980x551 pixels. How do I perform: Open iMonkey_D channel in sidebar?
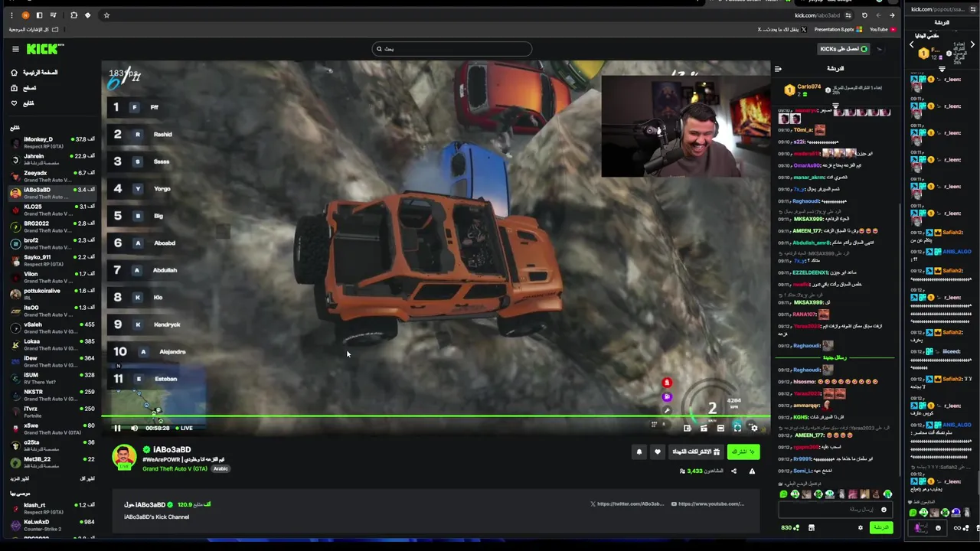pyautogui.click(x=52, y=142)
